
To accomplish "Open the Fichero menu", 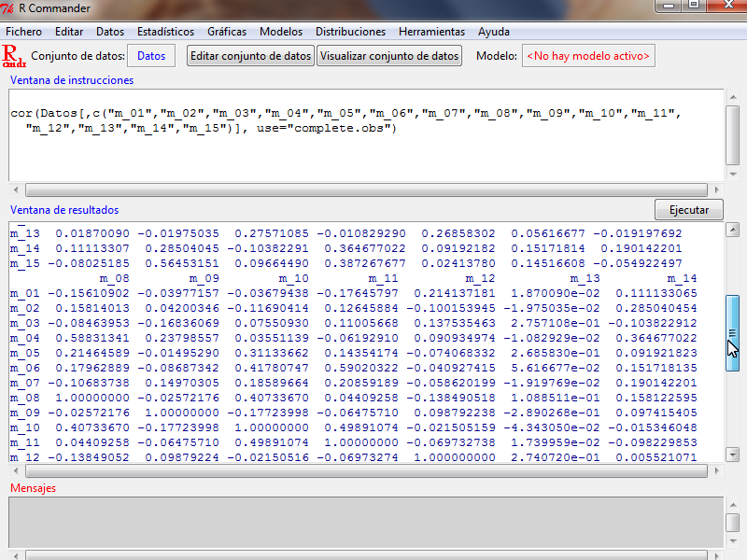I will pyautogui.click(x=23, y=32).
